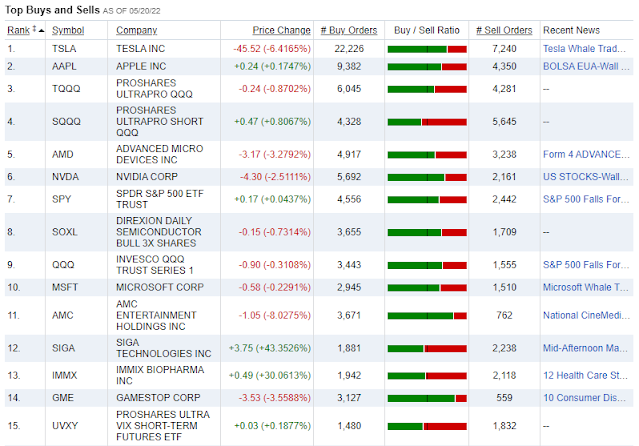Click TESLA INC company name
639x446 pixels.
coord(140,49)
